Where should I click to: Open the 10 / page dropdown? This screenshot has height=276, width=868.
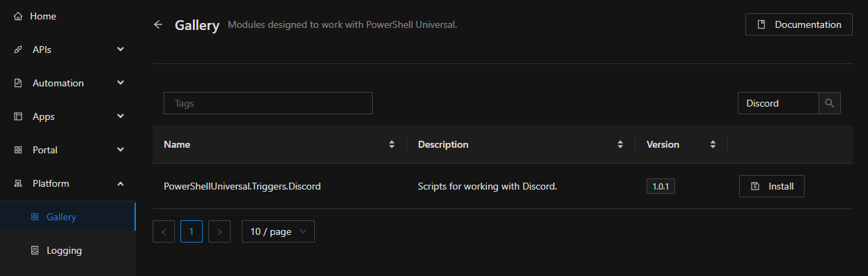coord(278,231)
